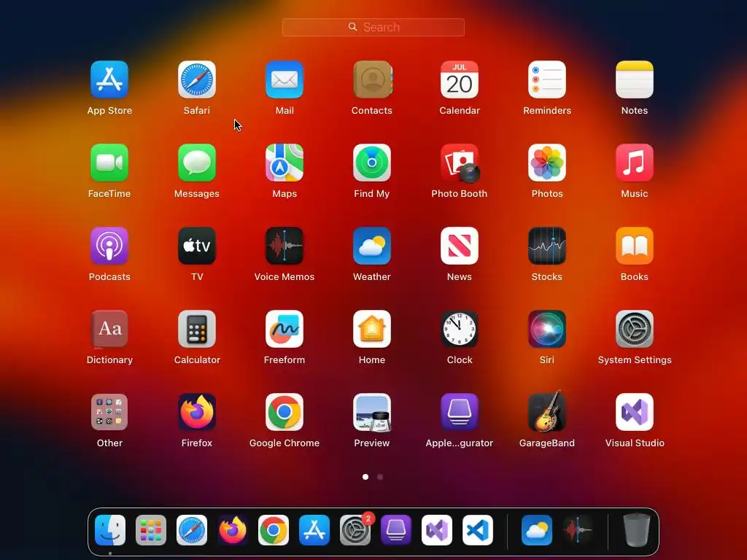The width and height of the screenshot is (747, 560).
Task: Launch the Calculator app
Action: click(x=197, y=329)
